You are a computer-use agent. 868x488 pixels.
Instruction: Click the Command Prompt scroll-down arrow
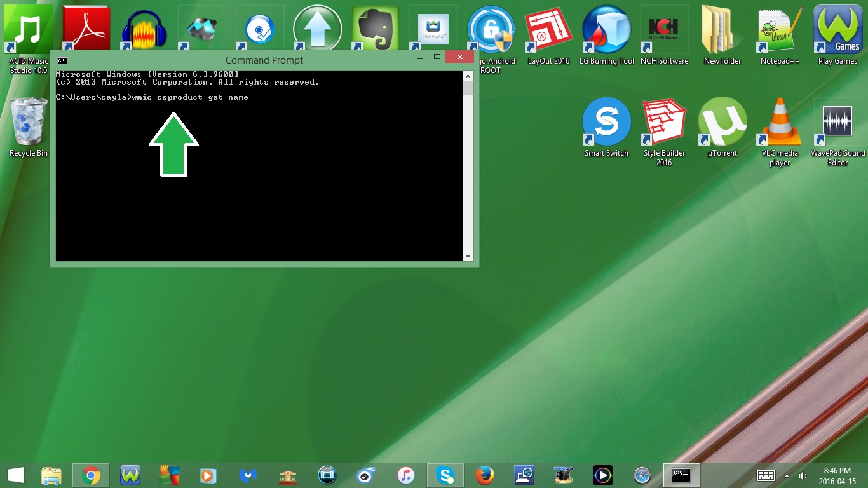[468, 256]
